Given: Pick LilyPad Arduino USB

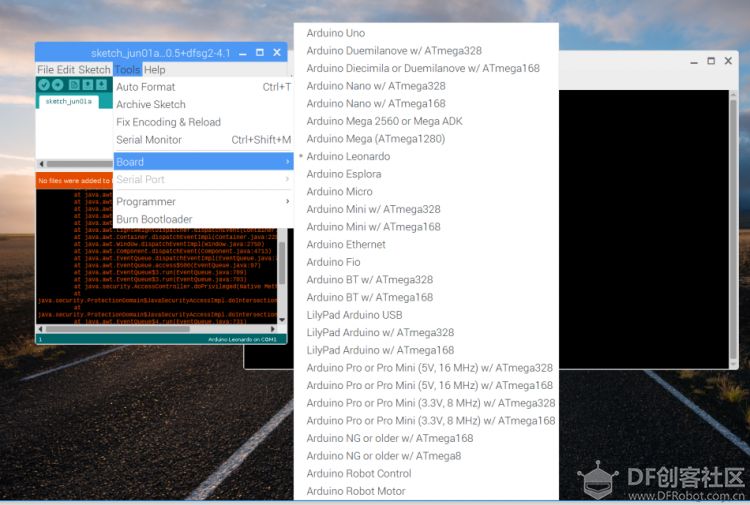Looking at the screenshot, I should [x=426, y=315].
